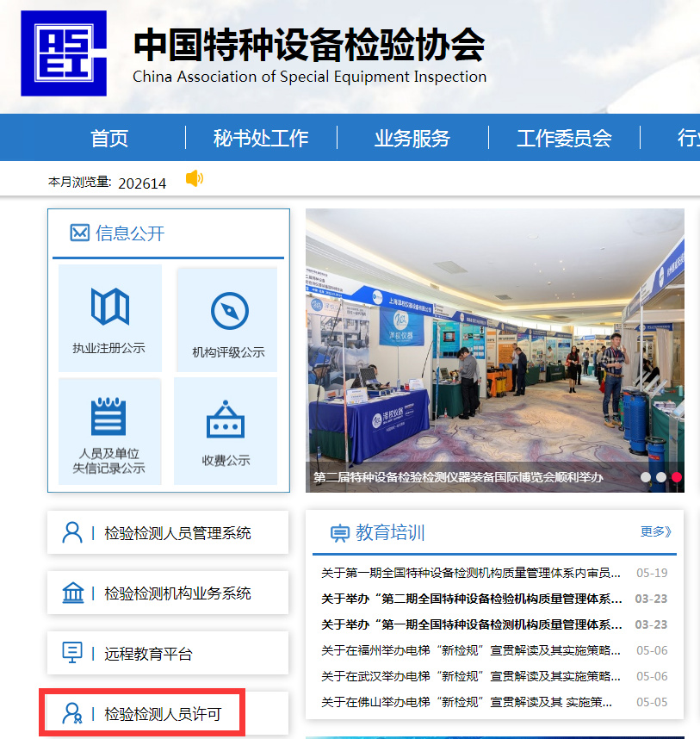Click the 教育培训 section icon

pyautogui.click(x=339, y=533)
